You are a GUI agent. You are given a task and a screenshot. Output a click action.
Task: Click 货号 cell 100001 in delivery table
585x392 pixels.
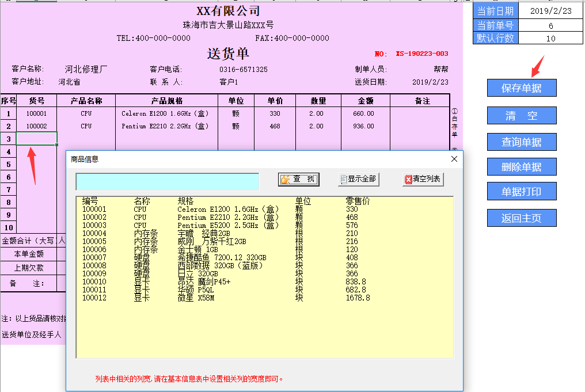tap(37, 113)
